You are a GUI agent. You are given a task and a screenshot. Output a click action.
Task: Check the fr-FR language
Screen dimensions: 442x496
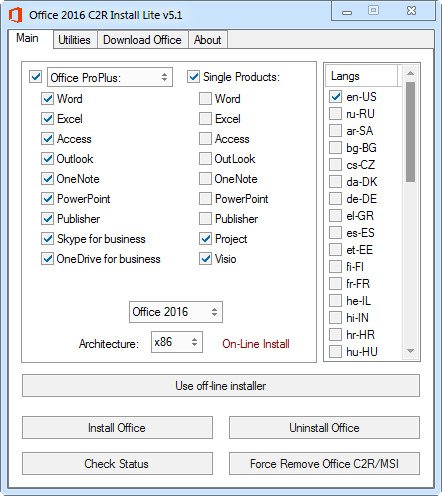(335, 284)
